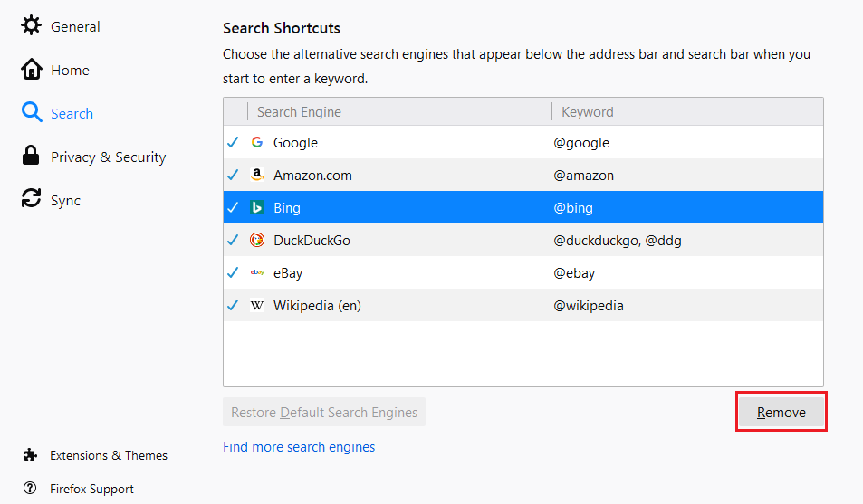Click the @bing keyword cell
Screen dimensions: 863x504
click(x=573, y=208)
